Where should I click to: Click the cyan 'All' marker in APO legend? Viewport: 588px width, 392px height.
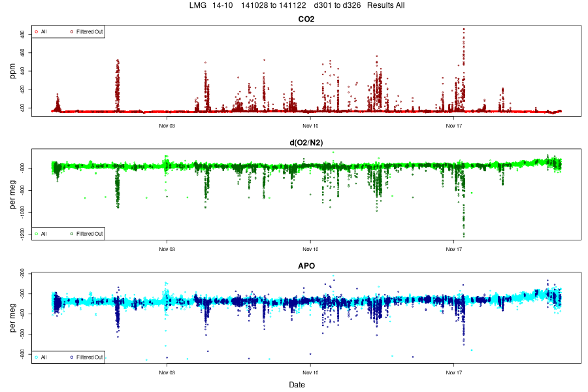coord(37,357)
